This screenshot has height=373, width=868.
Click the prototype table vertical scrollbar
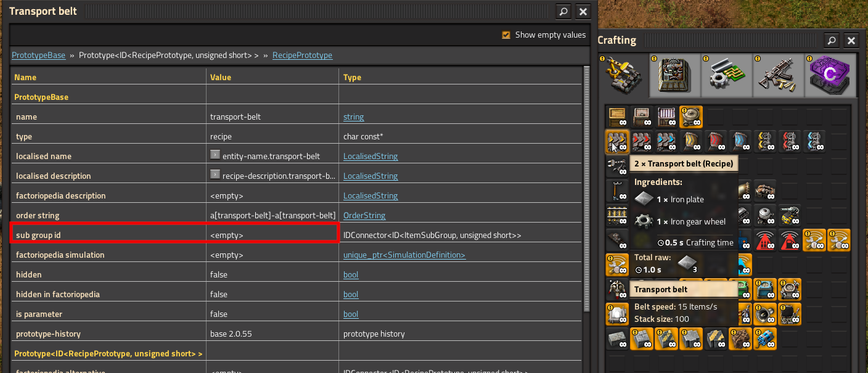(586, 190)
